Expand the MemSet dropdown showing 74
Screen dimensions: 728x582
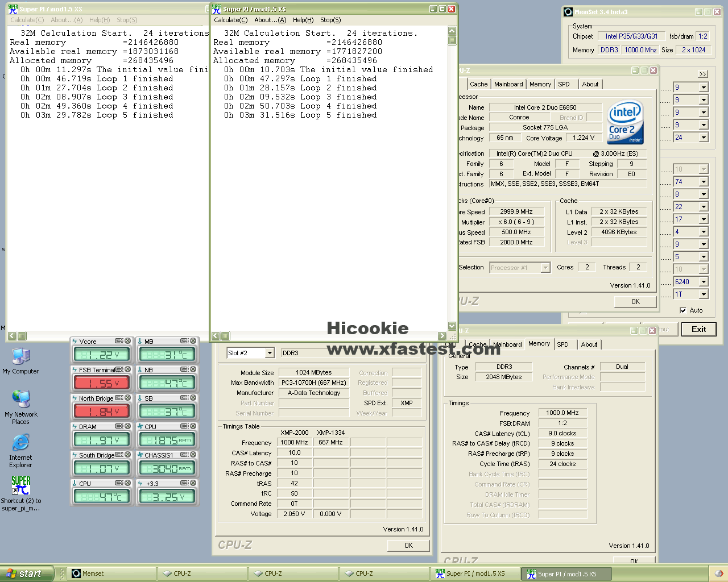(x=704, y=182)
